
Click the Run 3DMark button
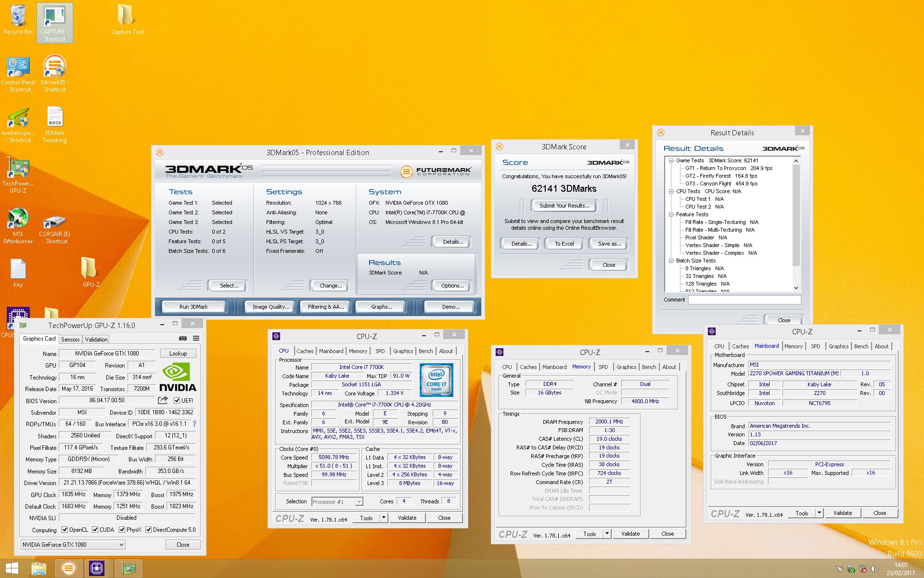pos(193,307)
